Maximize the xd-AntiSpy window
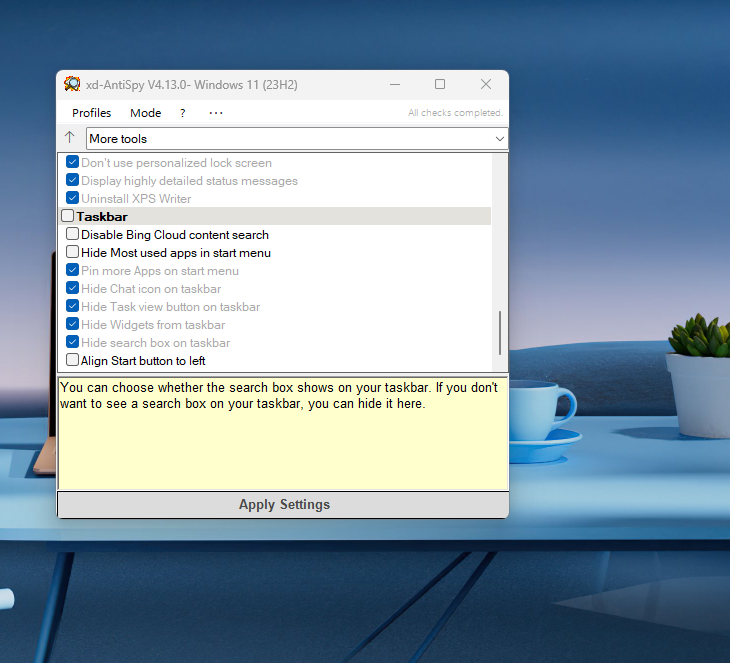 (x=440, y=85)
